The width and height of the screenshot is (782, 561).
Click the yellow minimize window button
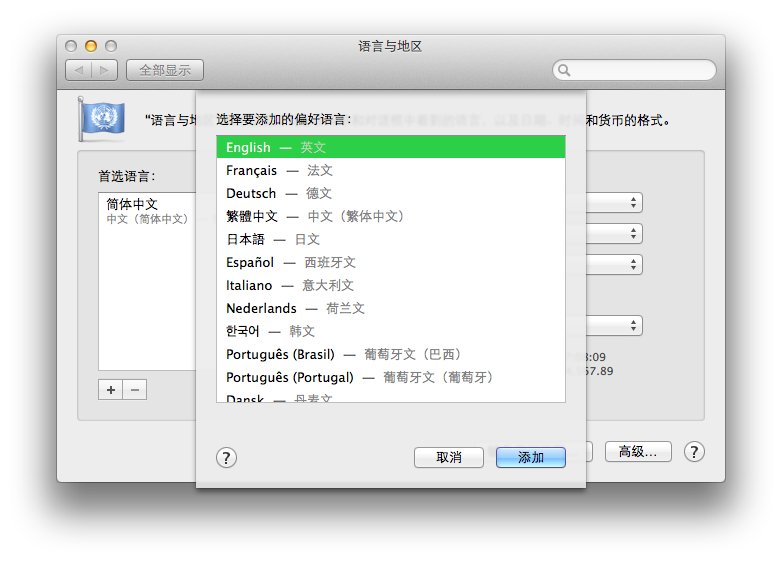[x=91, y=46]
